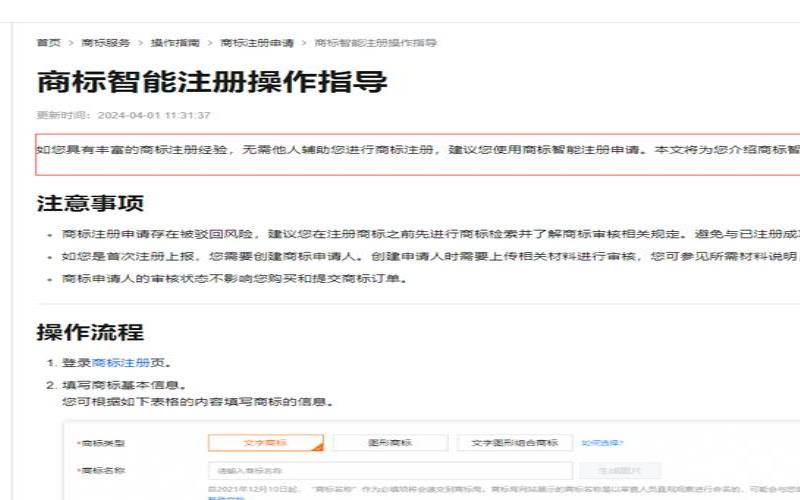800x500 pixels.
Task: Click the bullet about 审核状态不影响购买
Action: [x=235, y=279]
